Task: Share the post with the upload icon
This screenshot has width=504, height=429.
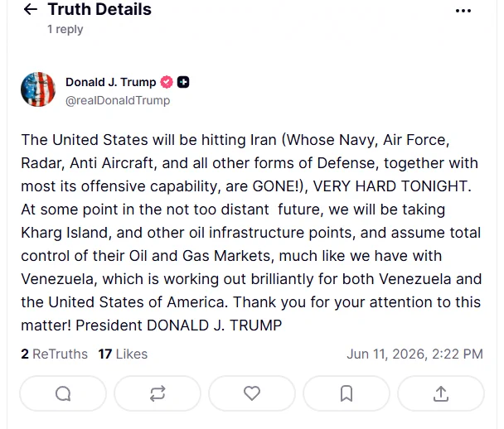Action: coord(441,393)
